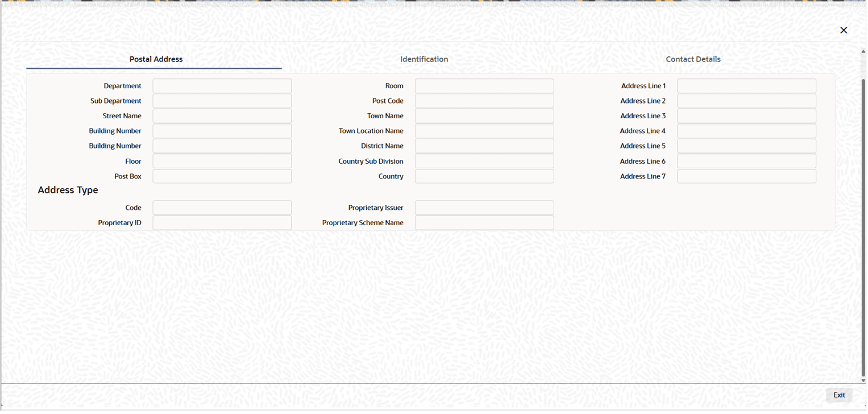
Task: Click the scrollbar down arrow
Action: click(x=863, y=380)
